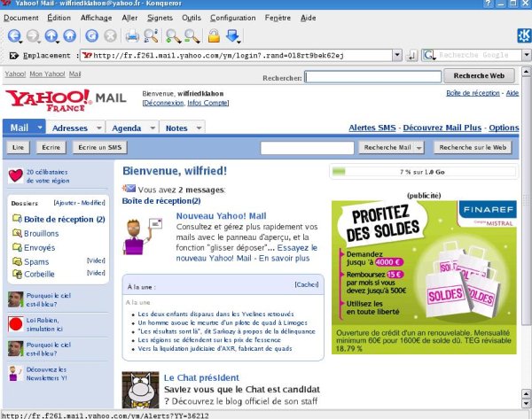This screenshot has height=419, width=532.
Task: Expand the Adresses tab dropdown arrow
Action: (99, 128)
